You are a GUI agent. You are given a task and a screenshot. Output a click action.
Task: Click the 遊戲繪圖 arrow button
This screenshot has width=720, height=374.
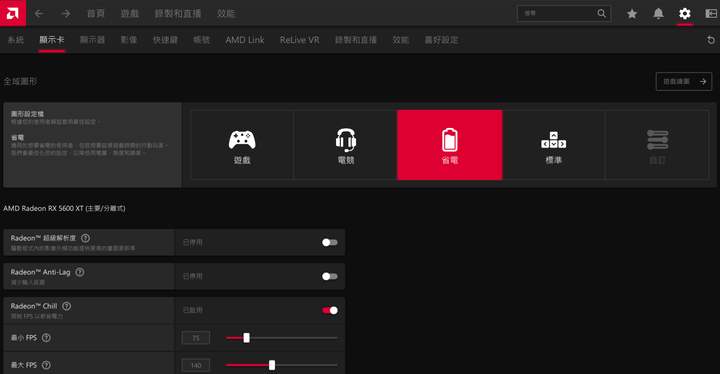tap(684, 81)
